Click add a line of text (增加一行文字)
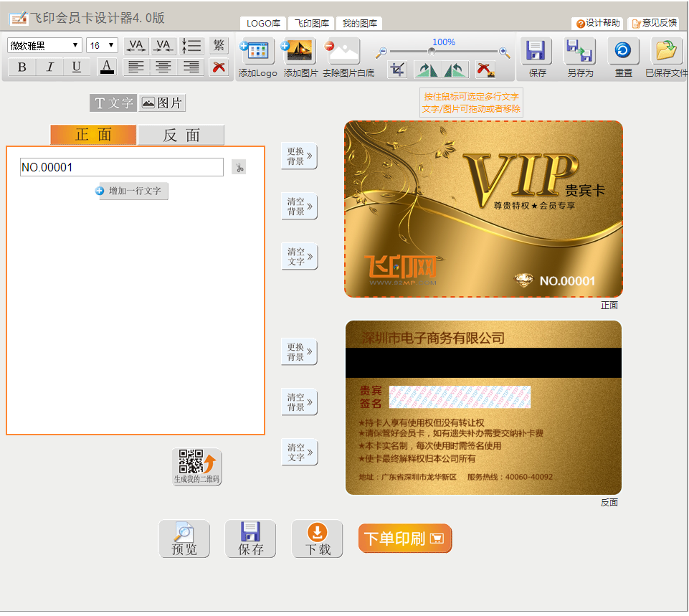The image size is (689, 616). pos(133,191)
